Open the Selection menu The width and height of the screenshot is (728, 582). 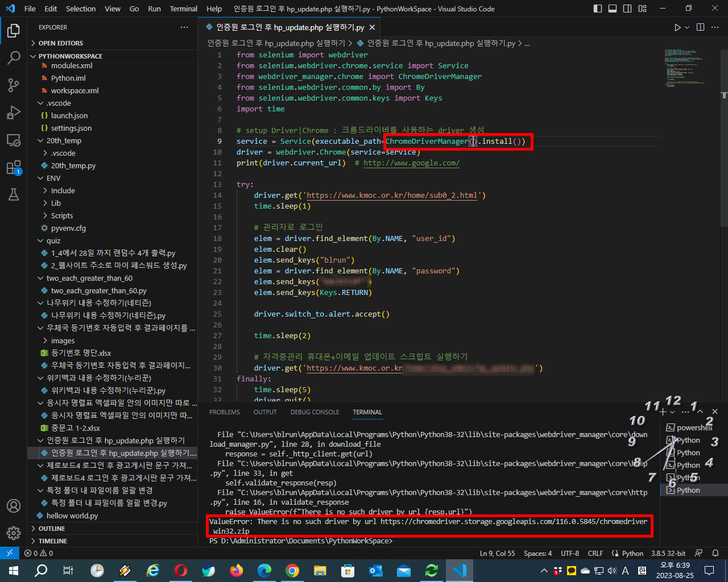pyautogui.click(x=81, y=9)
